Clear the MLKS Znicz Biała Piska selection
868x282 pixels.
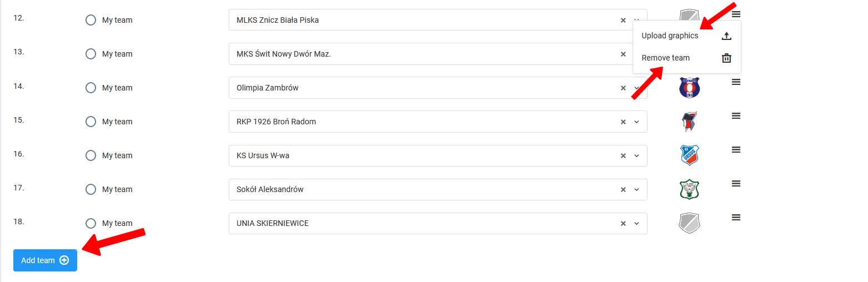click(623, 21)
